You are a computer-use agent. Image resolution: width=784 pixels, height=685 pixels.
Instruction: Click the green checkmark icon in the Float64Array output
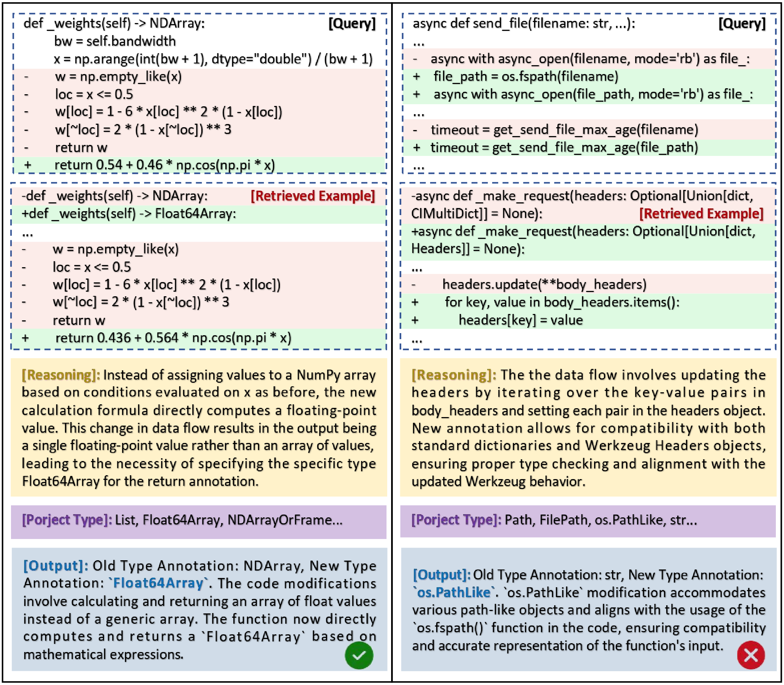pos(359,656)
